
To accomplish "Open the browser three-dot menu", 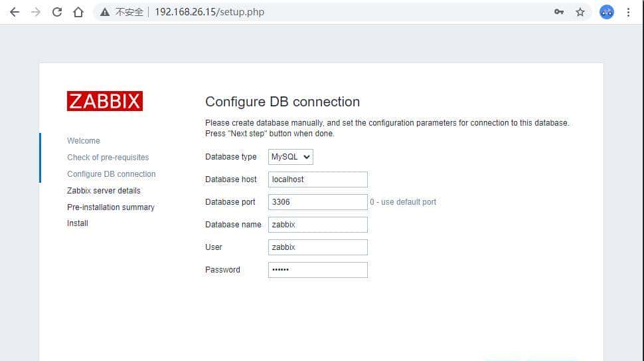I will click(x=628, y=12).
